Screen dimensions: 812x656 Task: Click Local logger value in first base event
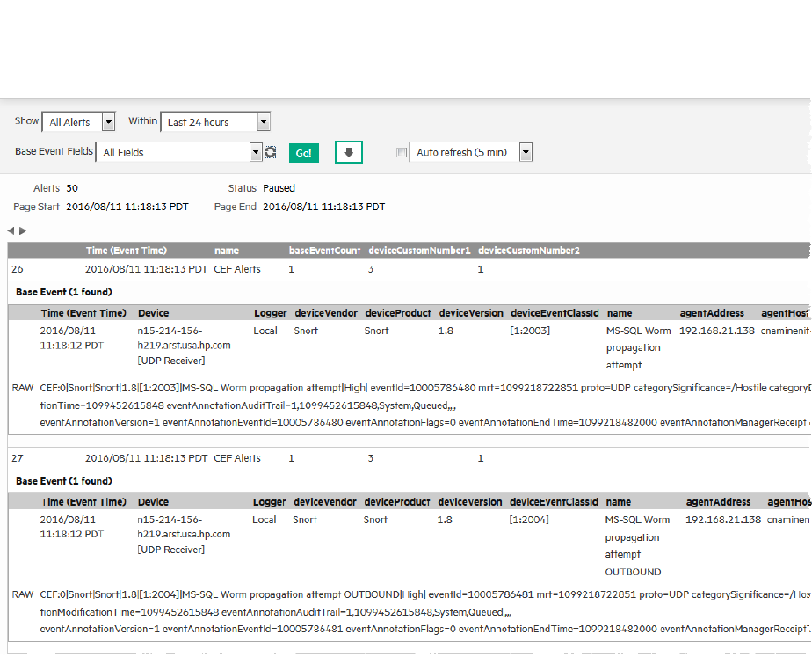click(x=265, y=331)
